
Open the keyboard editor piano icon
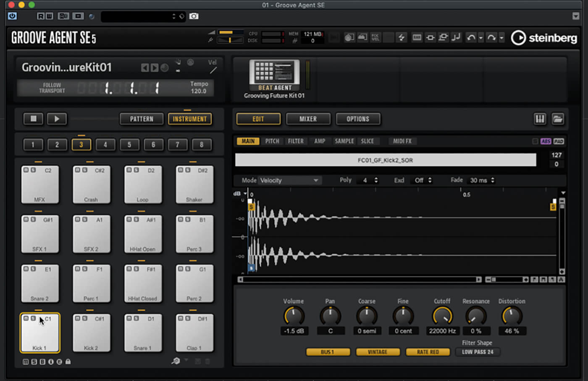[540, 119]
